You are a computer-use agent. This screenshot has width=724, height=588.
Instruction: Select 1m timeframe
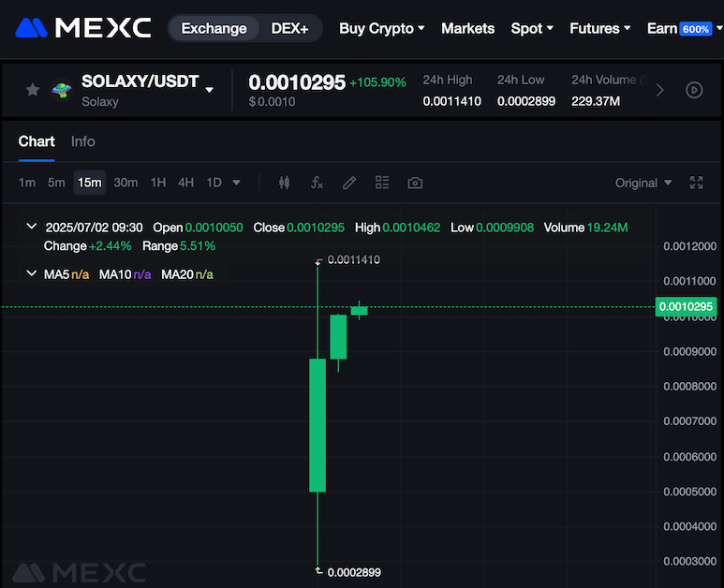(x=27, y=183)
